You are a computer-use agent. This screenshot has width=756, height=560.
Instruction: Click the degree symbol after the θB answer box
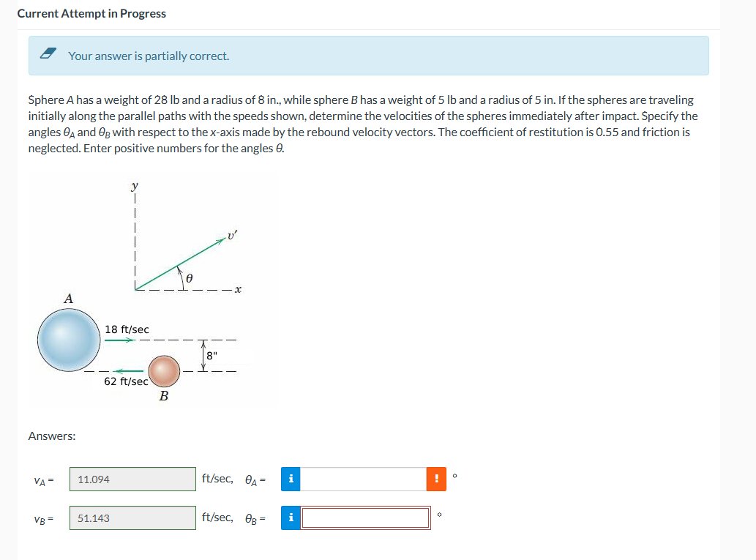tap(439, 512)
